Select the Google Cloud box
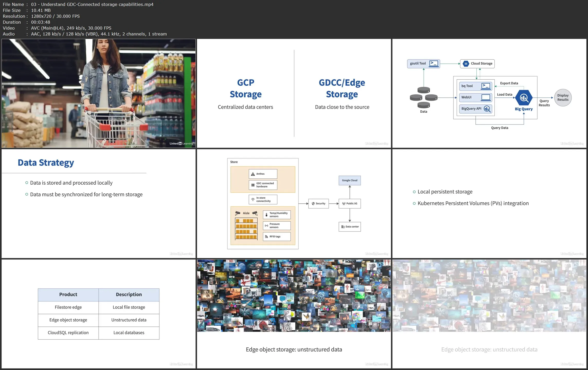 tap(350, 181)
